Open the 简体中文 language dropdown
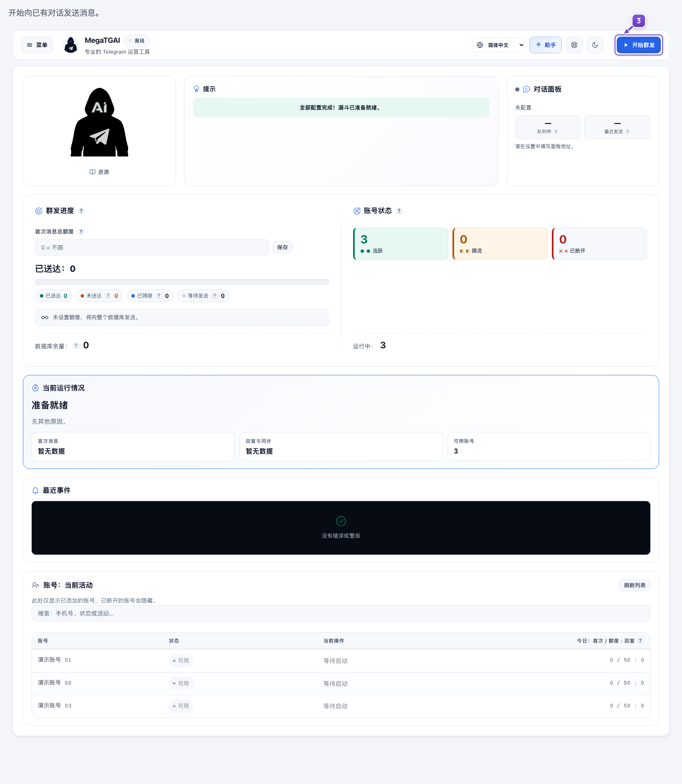682x784 pixels. coord(499,45)
